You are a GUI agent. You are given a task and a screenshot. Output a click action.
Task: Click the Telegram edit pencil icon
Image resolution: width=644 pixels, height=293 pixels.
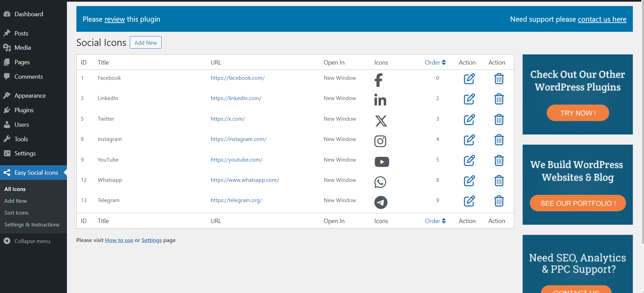pyautogui.click(x=469, y=201)
